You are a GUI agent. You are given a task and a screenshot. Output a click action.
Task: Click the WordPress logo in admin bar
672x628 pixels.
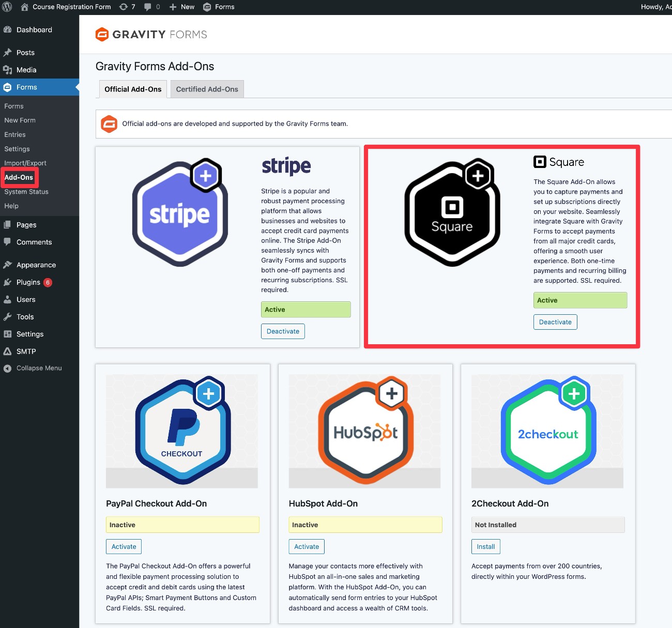pyautogui.click(x=7, y=7)
